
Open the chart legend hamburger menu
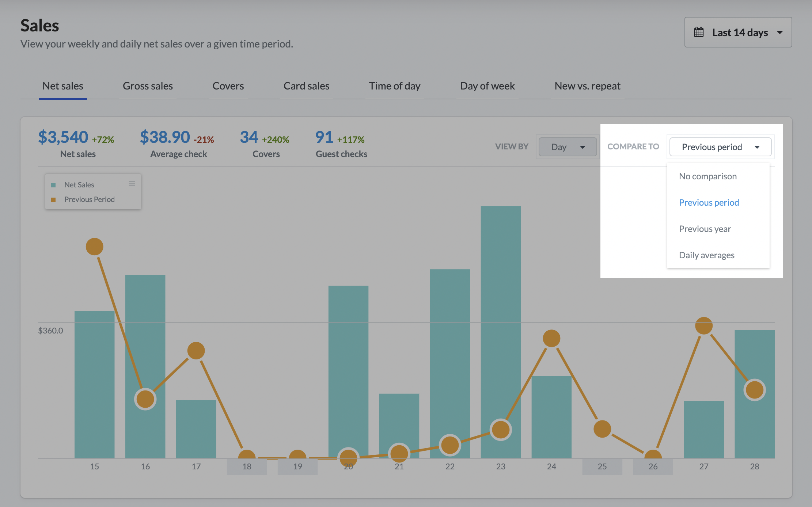132,184
